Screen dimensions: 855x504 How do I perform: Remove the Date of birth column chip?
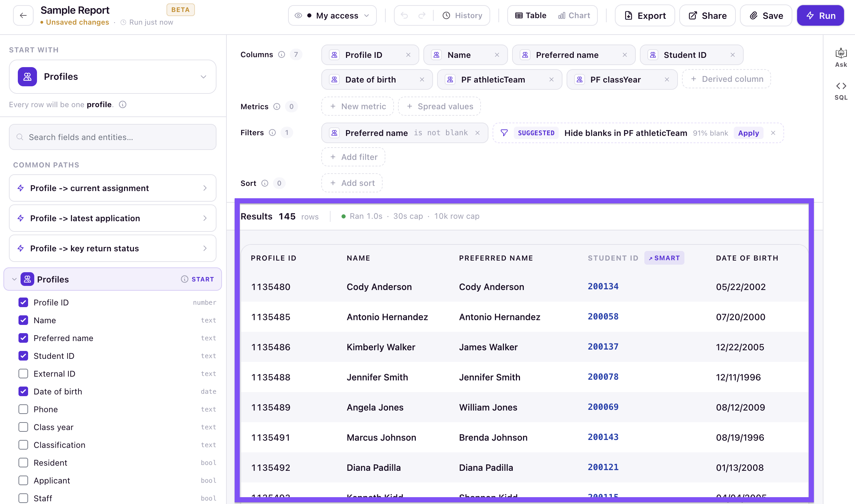(x=422, y=79)
